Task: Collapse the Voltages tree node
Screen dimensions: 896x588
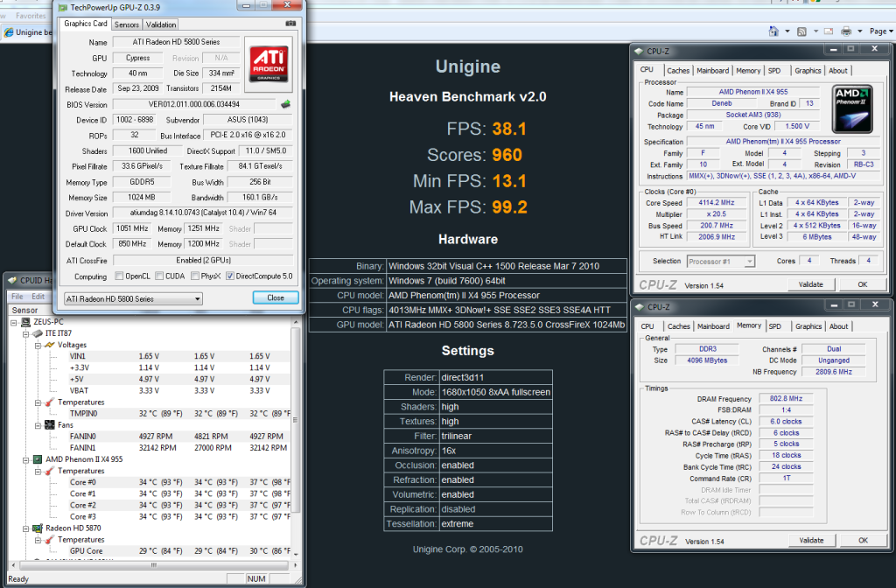Action: (x=38, y=345)
